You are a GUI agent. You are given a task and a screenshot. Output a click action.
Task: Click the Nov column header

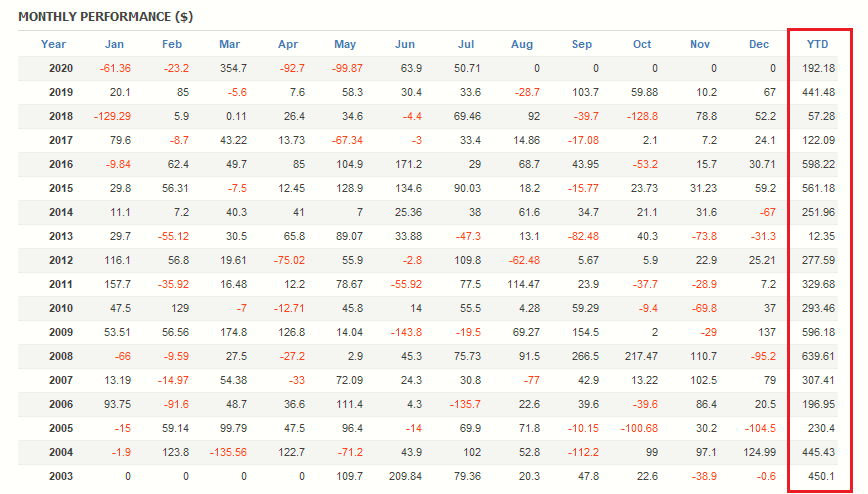tap(699, 44)
